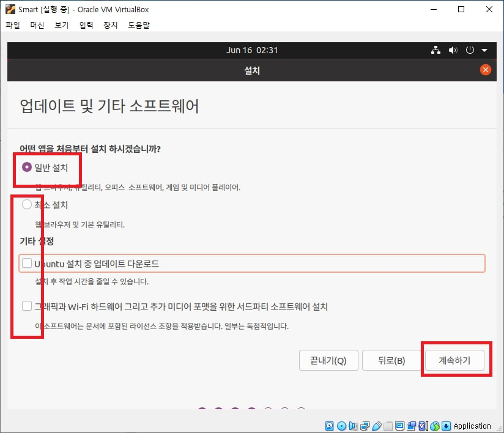Click the audio status icon in VirtualBox
504x433 pixels.
353,426
